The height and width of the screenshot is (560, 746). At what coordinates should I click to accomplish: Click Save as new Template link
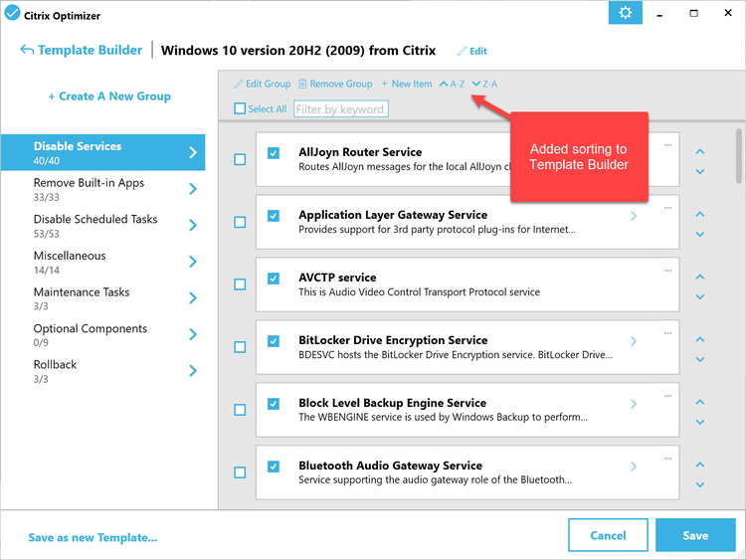coord(93,538)
